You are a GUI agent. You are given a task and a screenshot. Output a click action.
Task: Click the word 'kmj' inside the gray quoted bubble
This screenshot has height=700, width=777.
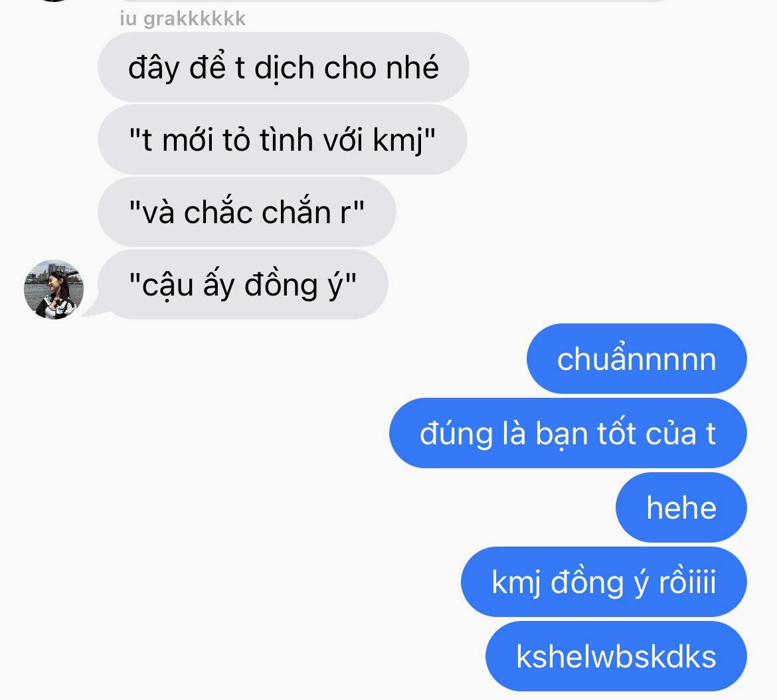coord(397,141)
